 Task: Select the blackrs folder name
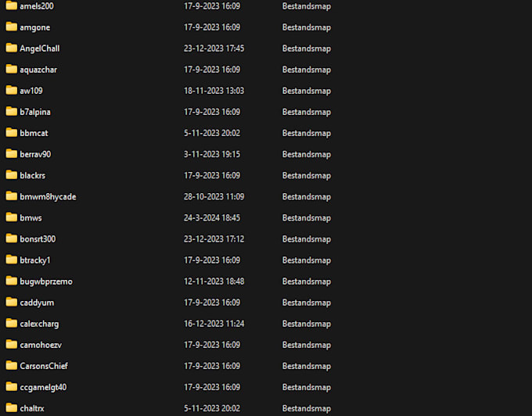[x=33, y=175]
